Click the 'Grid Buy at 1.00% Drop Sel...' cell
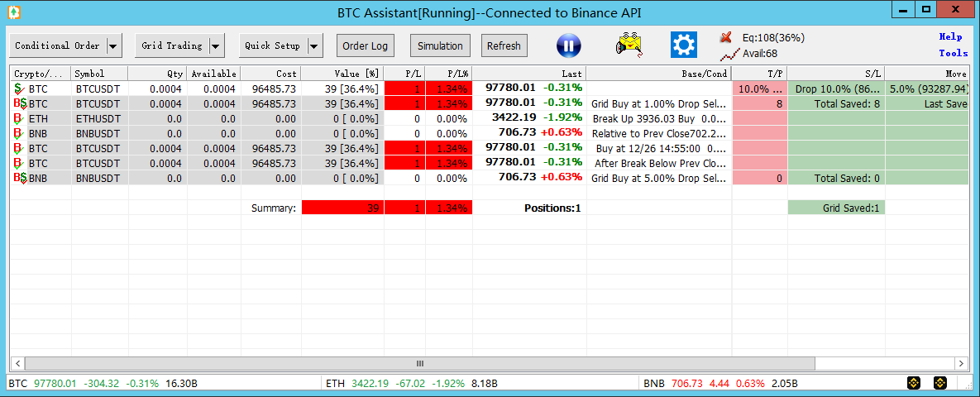 click(x=659, y=103)
